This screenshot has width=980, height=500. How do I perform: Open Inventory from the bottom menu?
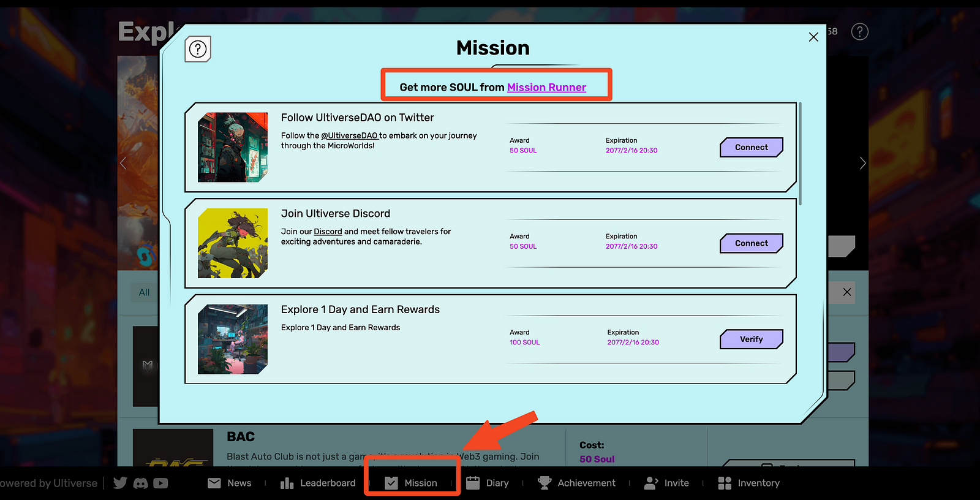748,483
